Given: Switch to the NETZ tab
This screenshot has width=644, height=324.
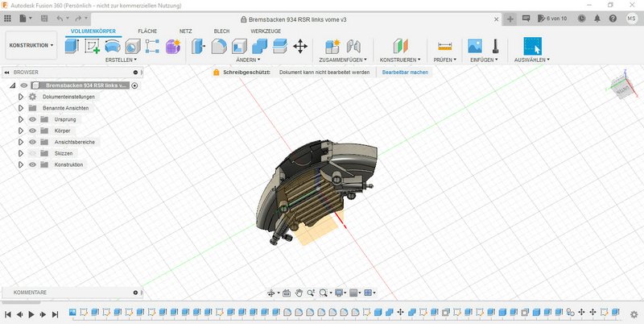Looking at the screenshot, I should (x=186, y=31).
